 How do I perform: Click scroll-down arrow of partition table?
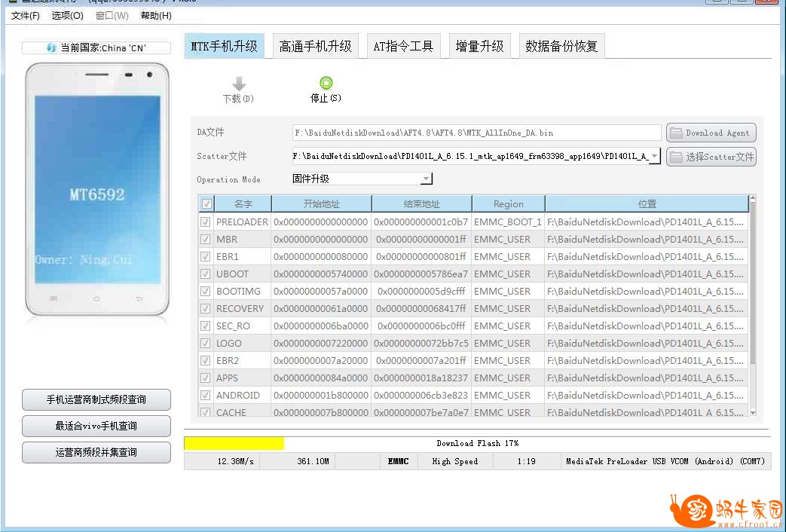tap(752, 412)
